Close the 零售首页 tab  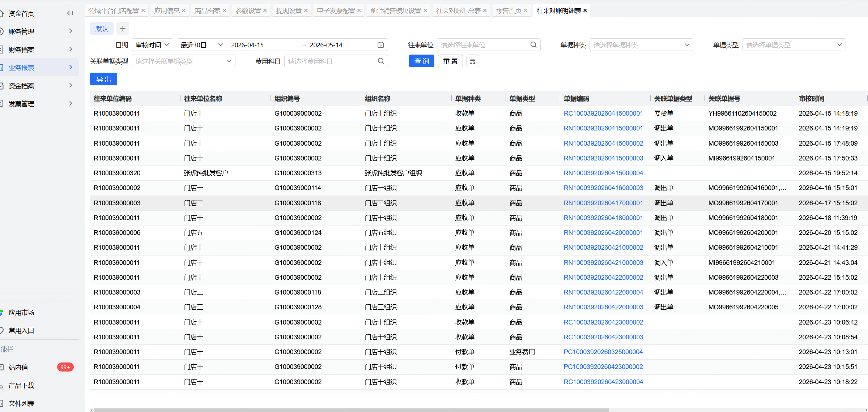[x=526, y=11]
